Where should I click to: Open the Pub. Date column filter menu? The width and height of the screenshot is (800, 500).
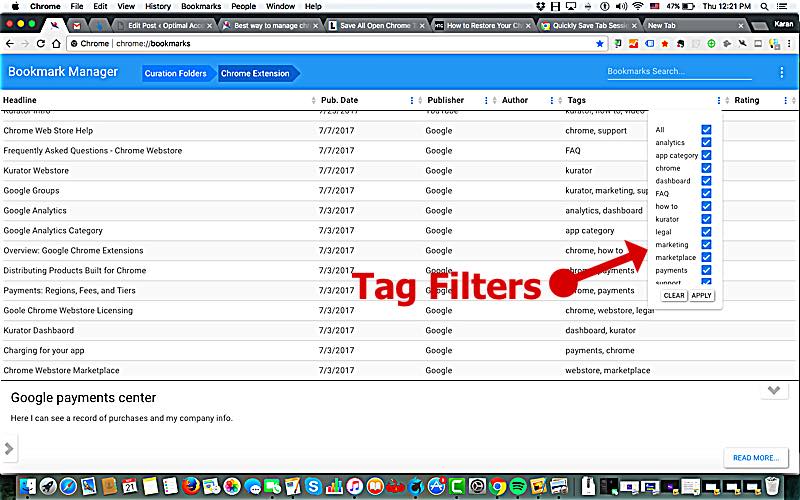tap(412, 101)
